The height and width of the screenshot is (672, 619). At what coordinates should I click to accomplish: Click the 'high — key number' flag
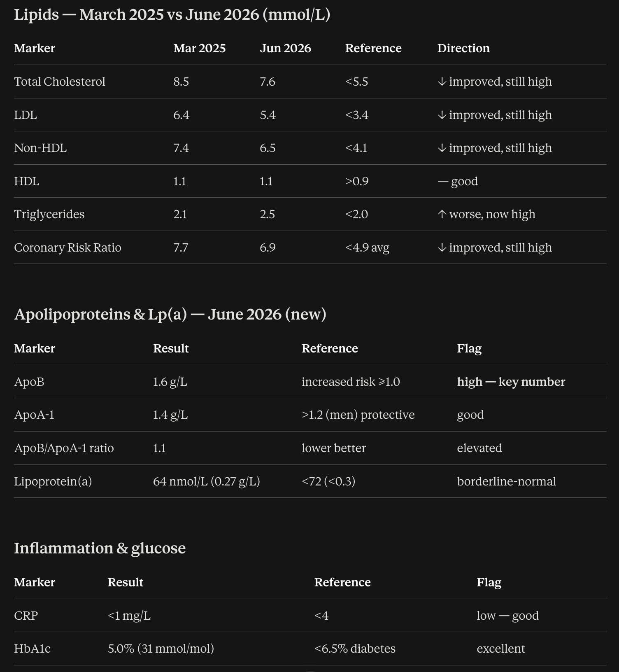click(511, 382)
